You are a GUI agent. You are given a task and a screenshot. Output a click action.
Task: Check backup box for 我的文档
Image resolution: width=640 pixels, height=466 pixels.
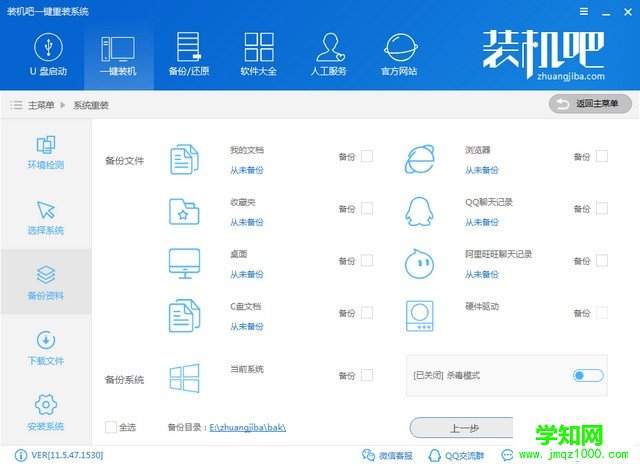click(x=367, y=156)
